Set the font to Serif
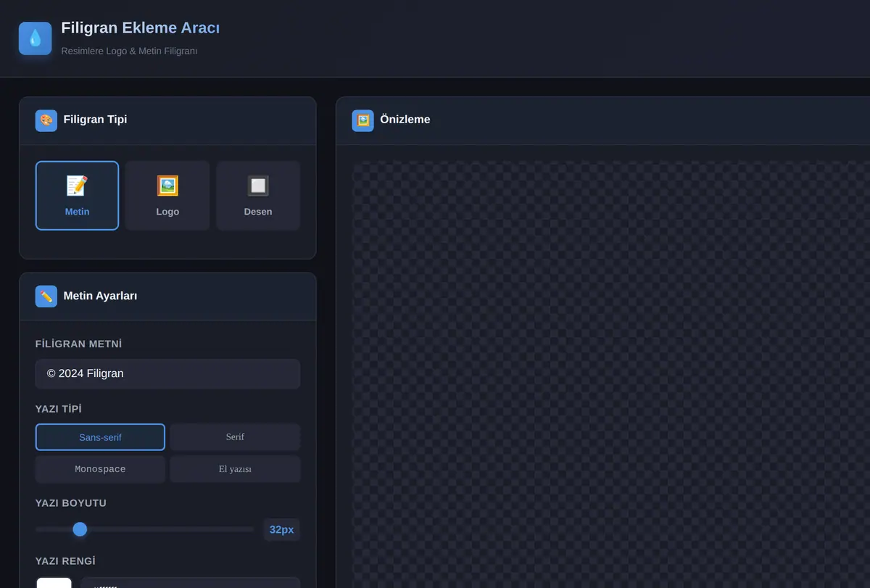This screenshot has height=588, width=870. (235, 437)
